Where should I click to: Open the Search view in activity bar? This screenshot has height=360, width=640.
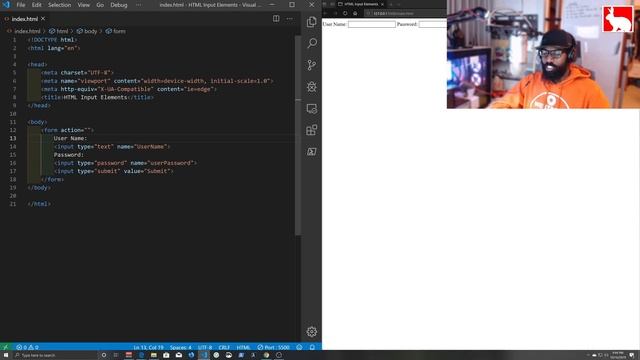[312, 43]
